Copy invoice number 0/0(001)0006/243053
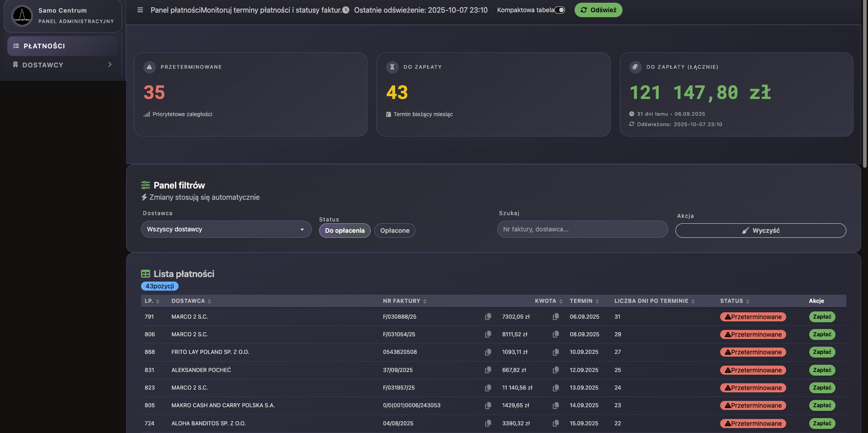The image size is (868, 433). coord(488,405)
